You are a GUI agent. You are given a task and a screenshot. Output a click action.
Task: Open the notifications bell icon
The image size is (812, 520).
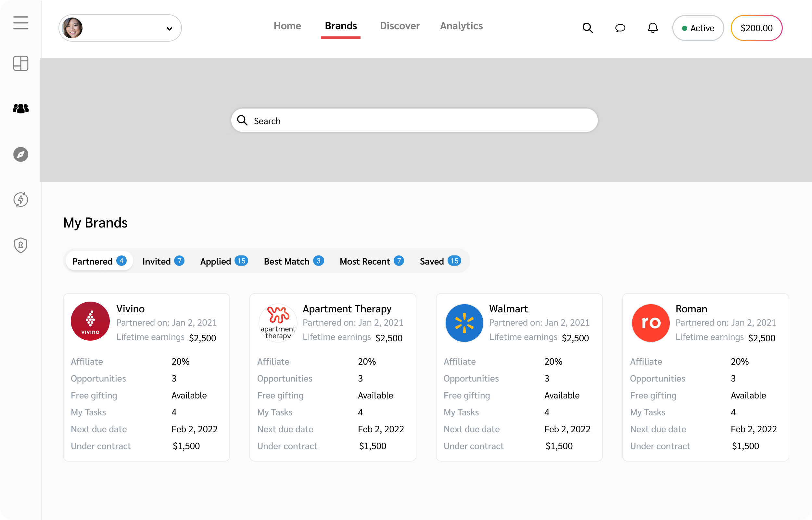click(x=653, y=28)
